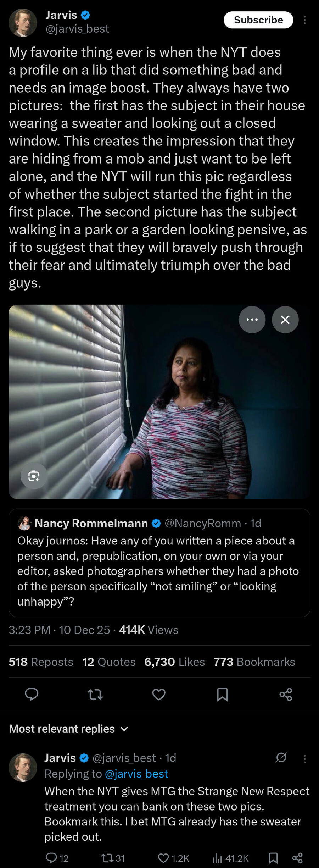Like the main tweet with the heart
This screenshot has width=319, height=868.
click(x=159, y=695)
